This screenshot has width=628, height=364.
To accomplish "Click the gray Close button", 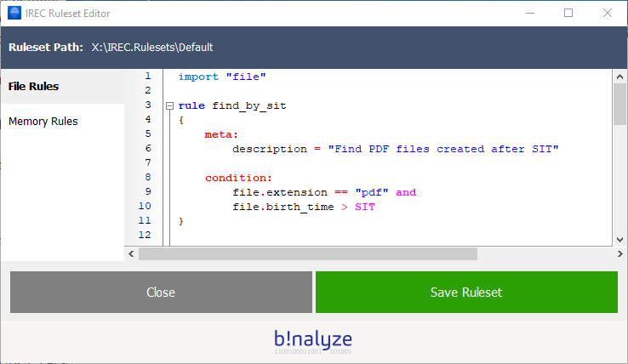I will (161, 293).
